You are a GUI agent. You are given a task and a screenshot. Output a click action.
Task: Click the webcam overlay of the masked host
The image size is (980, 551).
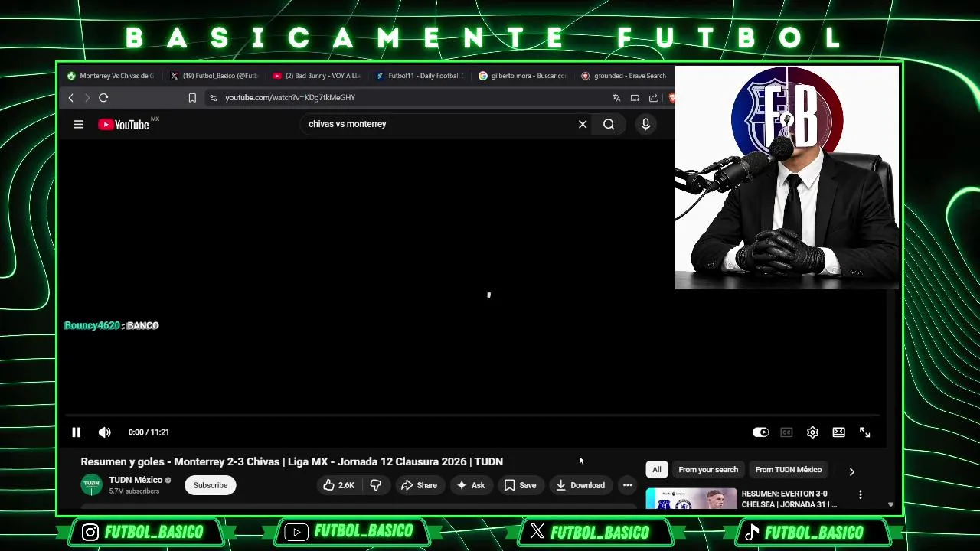pyautogui.click(x=787, y=178)
